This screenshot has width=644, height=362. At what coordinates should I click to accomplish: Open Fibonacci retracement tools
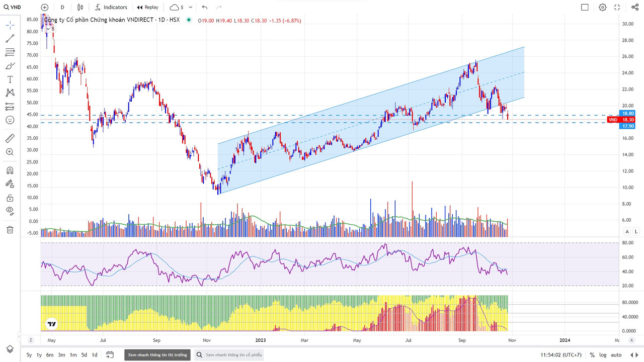click(10, 52)
